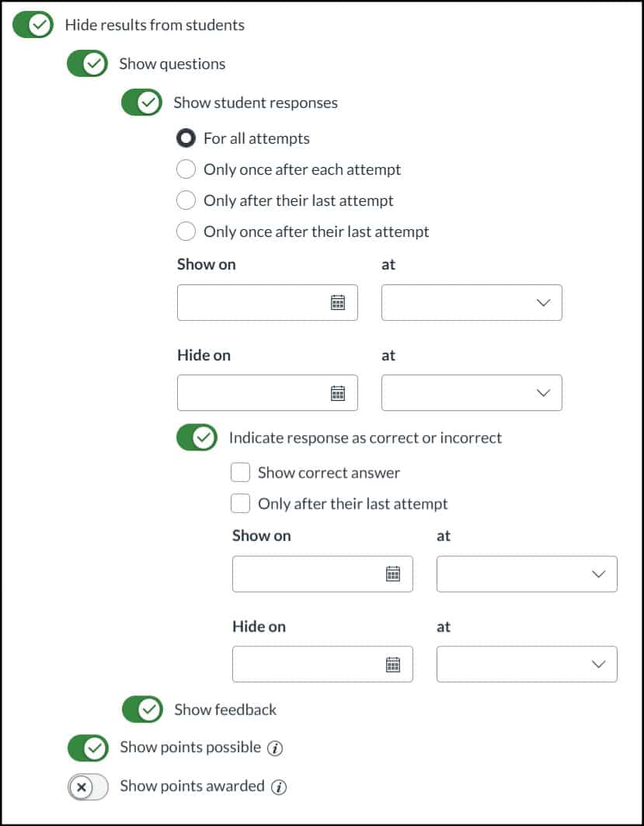Tick Only after their last attempt checkbox

coord(241,504)
